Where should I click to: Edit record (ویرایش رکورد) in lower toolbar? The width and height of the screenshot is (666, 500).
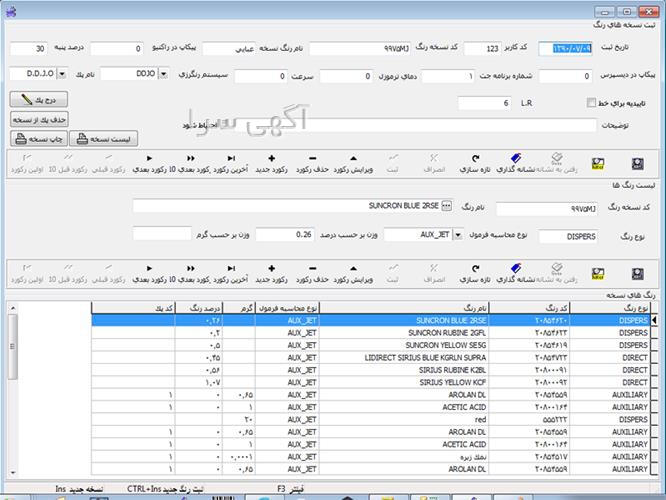tap(353, 274)
